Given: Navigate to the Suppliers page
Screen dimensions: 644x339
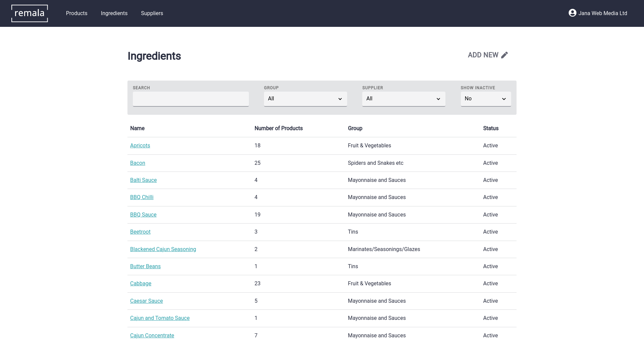Looking at the screenshot, I should 152,13.
